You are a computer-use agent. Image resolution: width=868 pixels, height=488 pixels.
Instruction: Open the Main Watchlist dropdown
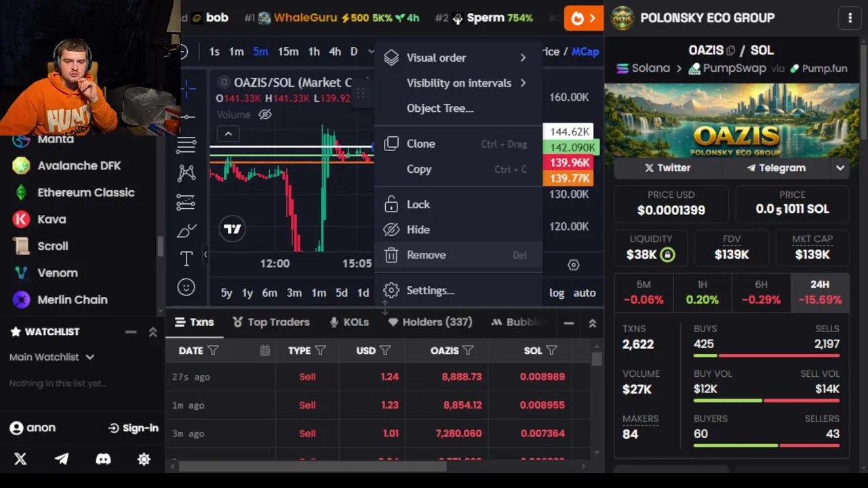[x=52, y=357]
